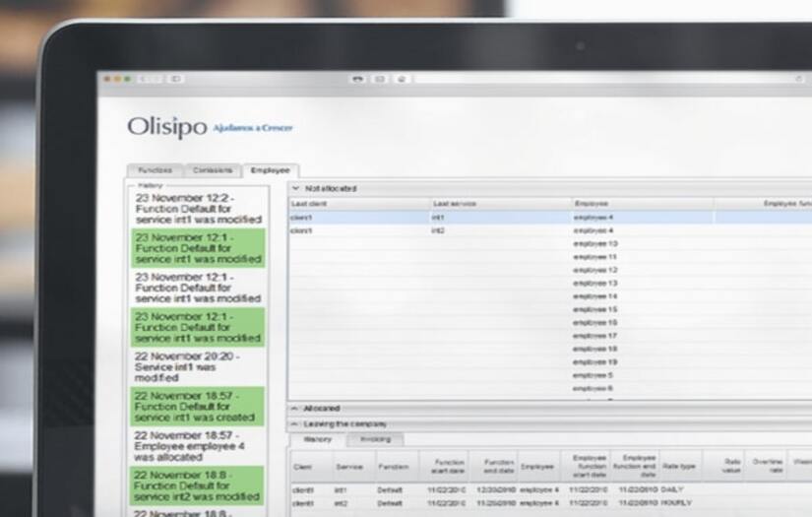The image size is (812, 517).
Task: Select entry Employee employee 4 was allocated
Action: click(198, 446)
